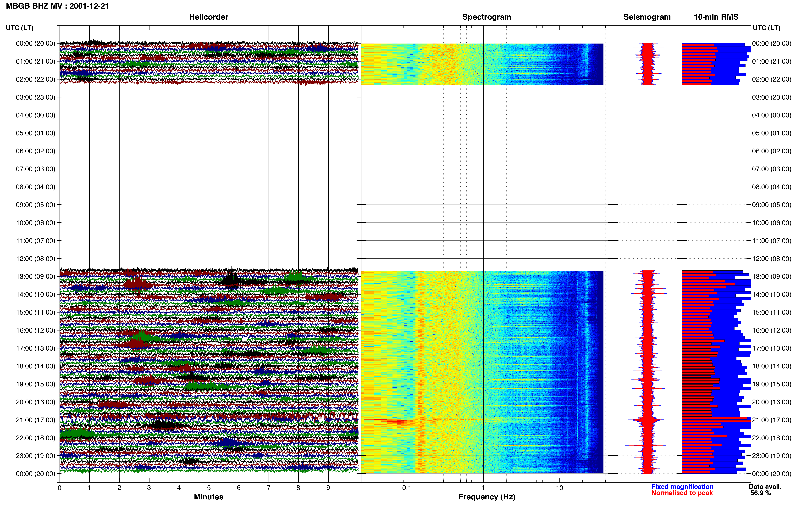Click the '9' minutes tick label
The height and width of the screenshot is (508, 812).
click(328, 488)
